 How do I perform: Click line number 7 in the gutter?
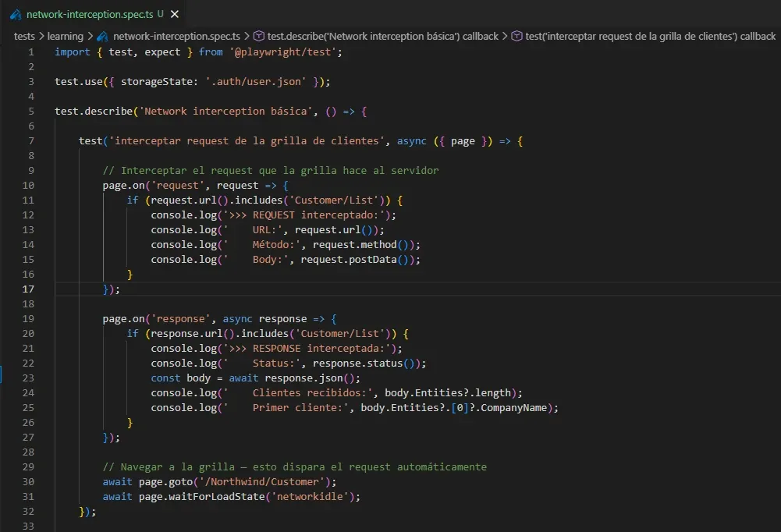(x=31, y=141)
